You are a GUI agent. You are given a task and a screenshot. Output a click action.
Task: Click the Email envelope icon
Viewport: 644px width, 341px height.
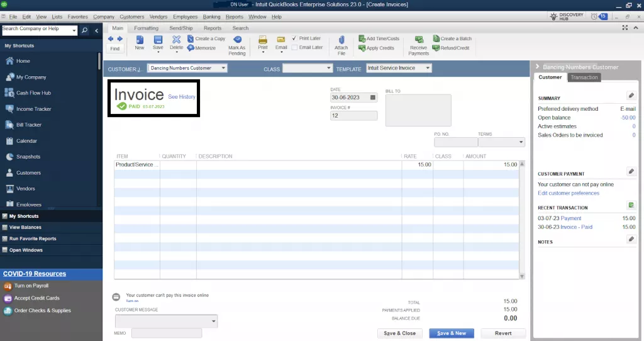[281, 40]
